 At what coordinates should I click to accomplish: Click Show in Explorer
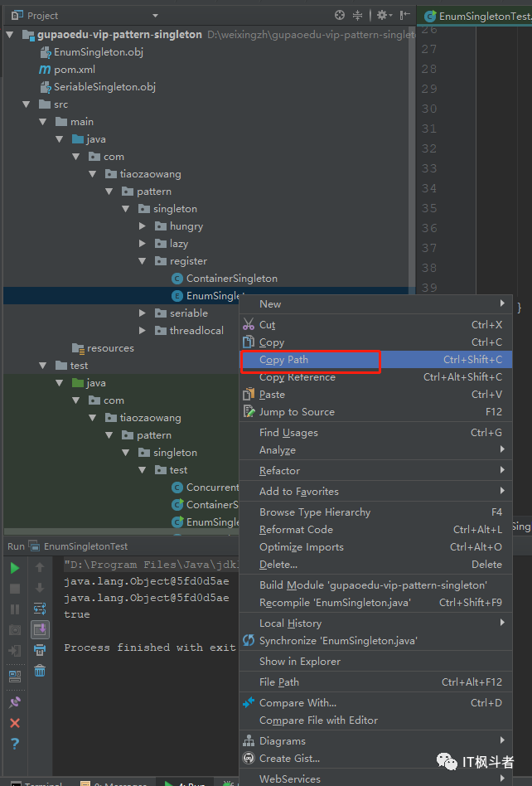[x=375, y=661]
